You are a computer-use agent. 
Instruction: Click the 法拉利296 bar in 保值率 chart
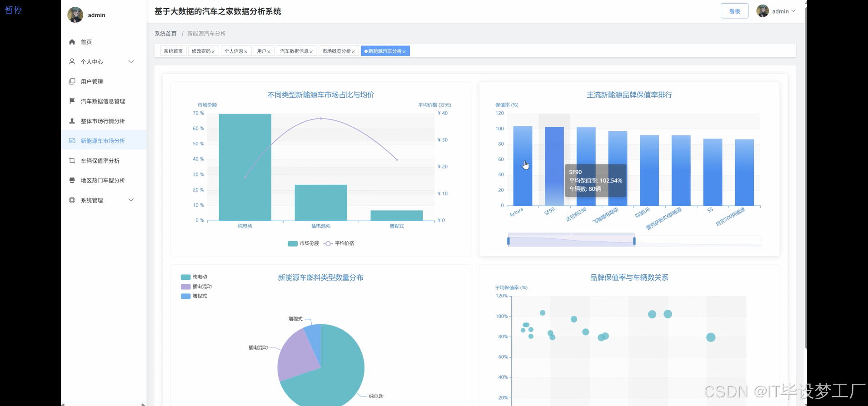(x=586, y=166)
